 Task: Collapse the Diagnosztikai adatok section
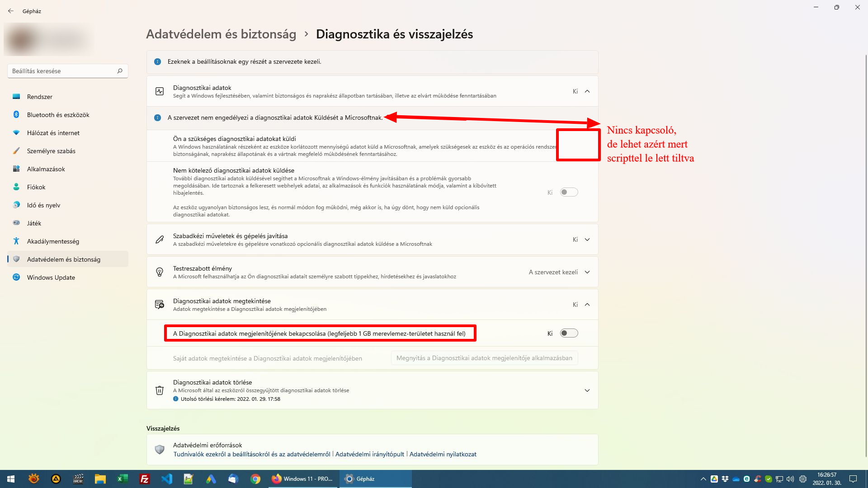coord(587,91)
